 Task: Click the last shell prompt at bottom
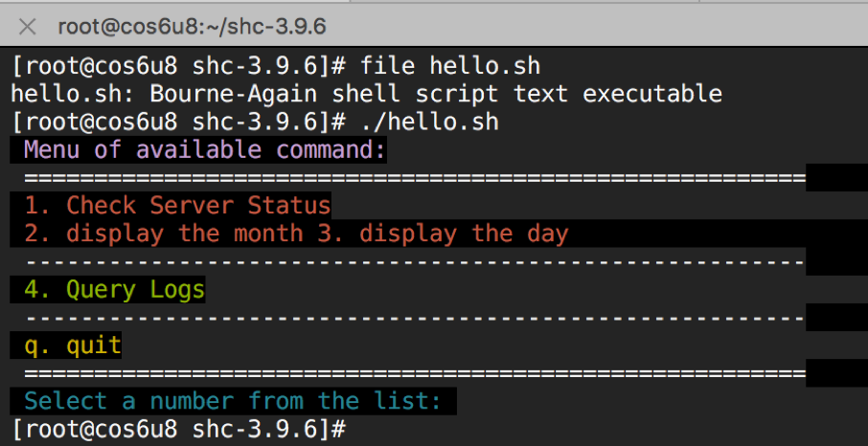[179, 429]
